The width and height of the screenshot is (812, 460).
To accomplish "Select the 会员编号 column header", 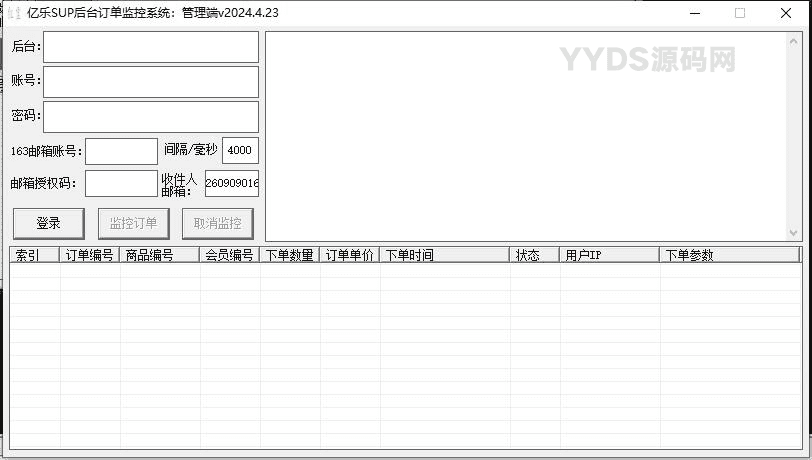I will coord(230,255).
